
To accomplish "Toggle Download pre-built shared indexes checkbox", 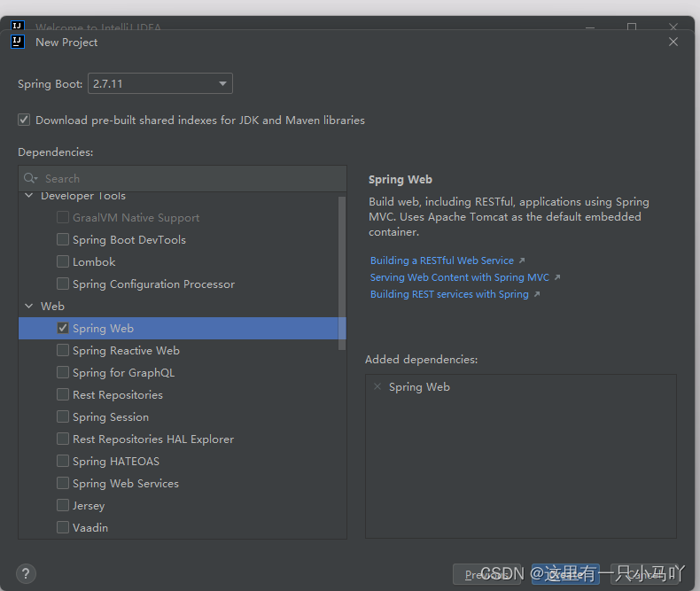I will 24,121.
